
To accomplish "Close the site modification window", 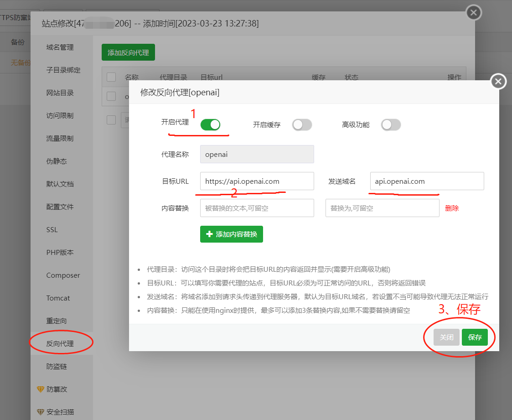I will pyautogui.click(x=474, y=13).
